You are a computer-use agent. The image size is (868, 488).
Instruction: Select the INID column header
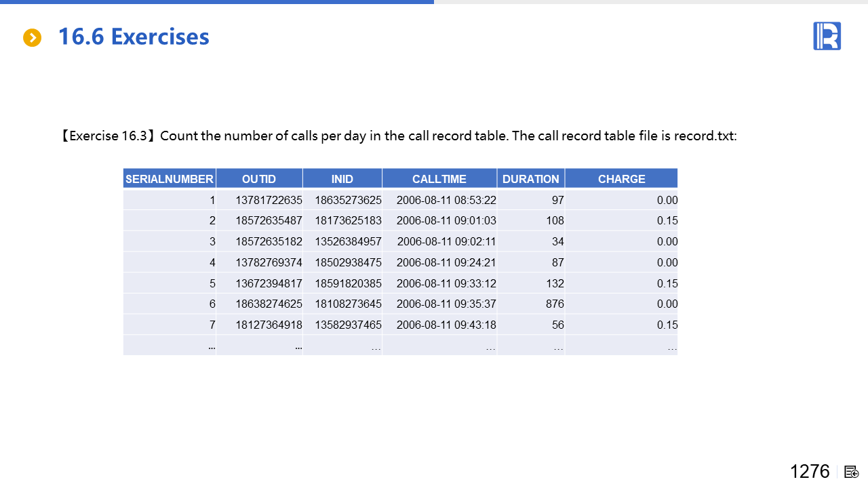point(342,179)
